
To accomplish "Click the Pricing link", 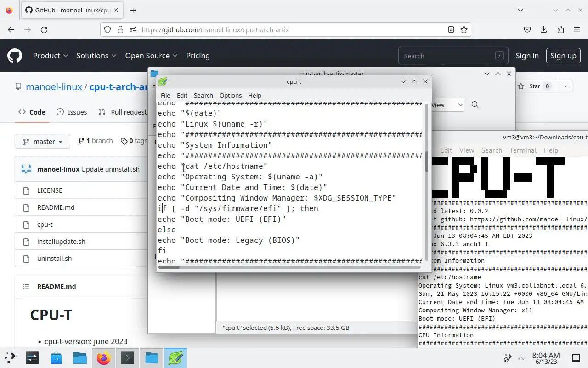I will coord(198,56).
